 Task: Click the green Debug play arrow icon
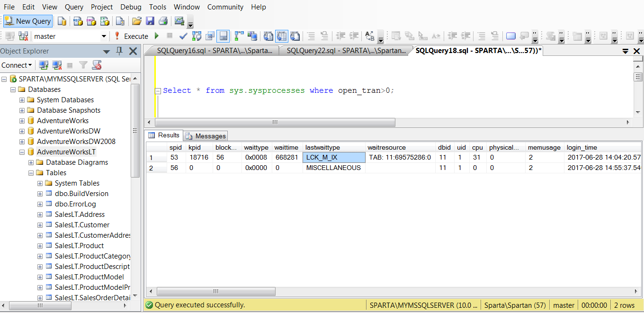[157, 36]
